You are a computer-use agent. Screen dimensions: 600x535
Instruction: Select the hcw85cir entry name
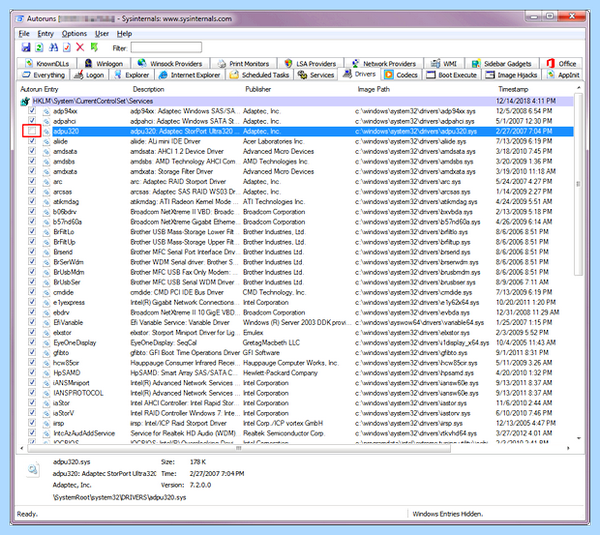[66, 363]
